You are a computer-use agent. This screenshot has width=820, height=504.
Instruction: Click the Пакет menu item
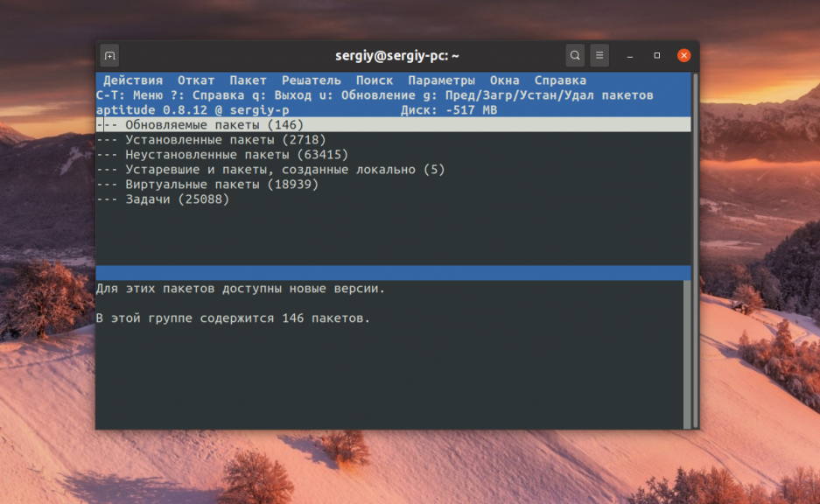(x=248, y=80)
